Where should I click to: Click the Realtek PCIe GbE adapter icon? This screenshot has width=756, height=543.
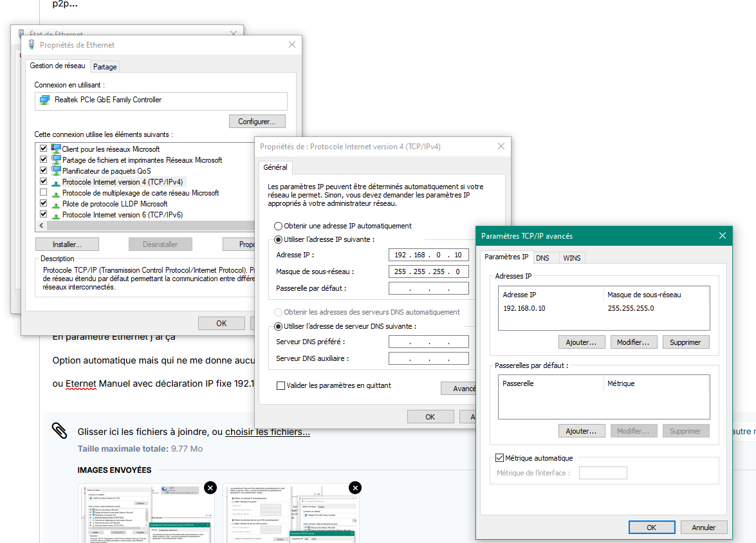[x=45, y=100]
